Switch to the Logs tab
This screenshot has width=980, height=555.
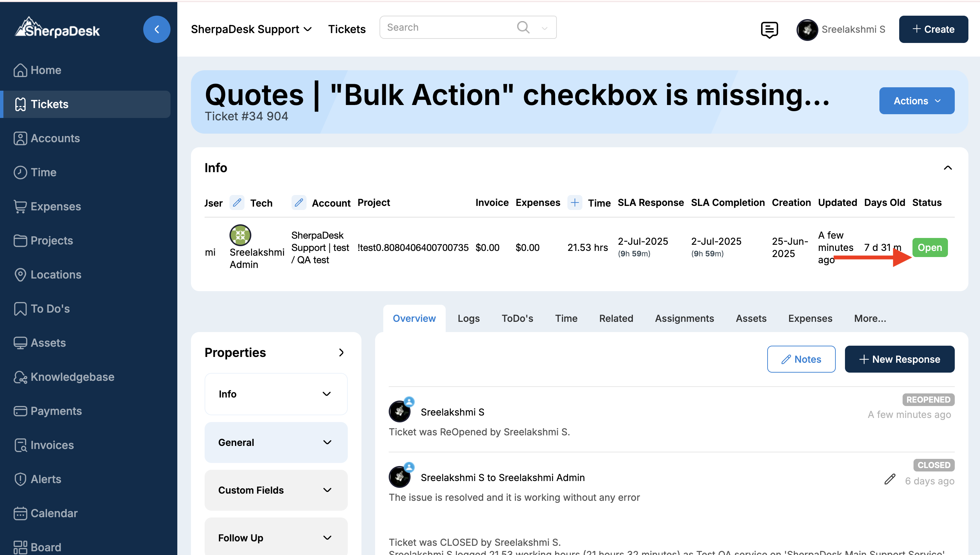(x=469, y=318)
